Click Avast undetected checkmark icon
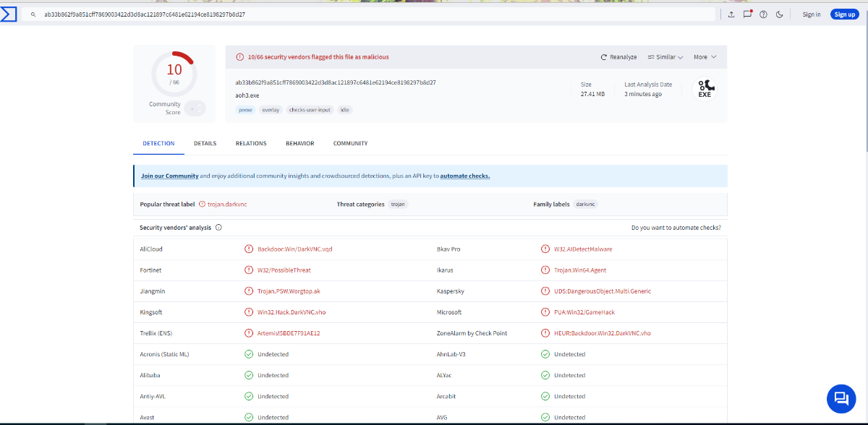 pos(249,417)
